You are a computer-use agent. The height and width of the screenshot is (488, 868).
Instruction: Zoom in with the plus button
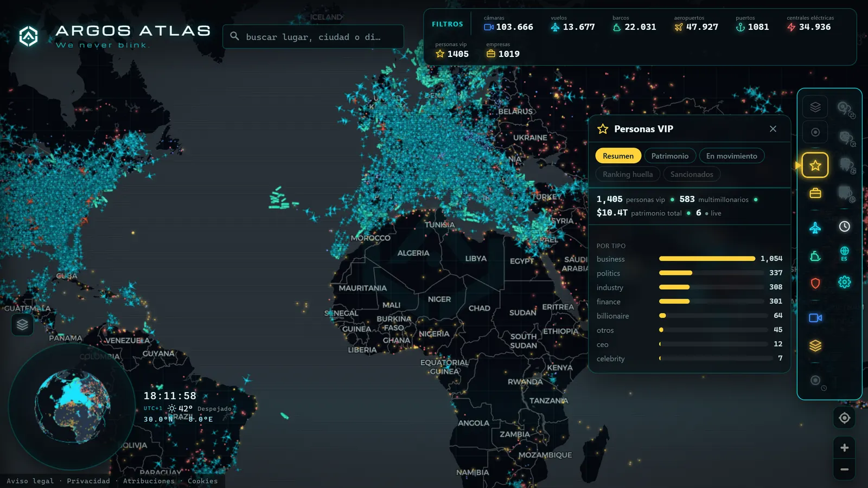click(844, 448)
